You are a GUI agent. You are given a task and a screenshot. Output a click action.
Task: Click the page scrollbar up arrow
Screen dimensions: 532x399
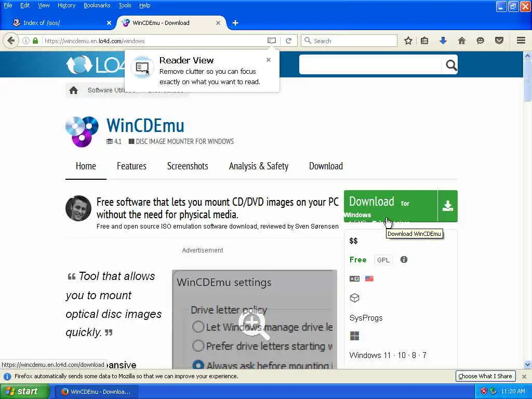pos(527,56)
